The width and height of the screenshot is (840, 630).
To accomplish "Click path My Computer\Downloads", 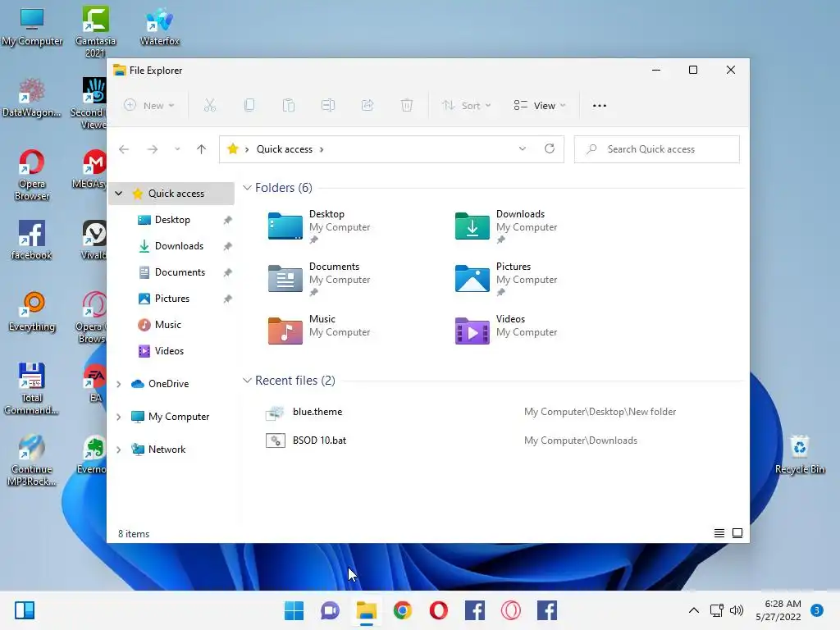I will [x=581, y=441].
